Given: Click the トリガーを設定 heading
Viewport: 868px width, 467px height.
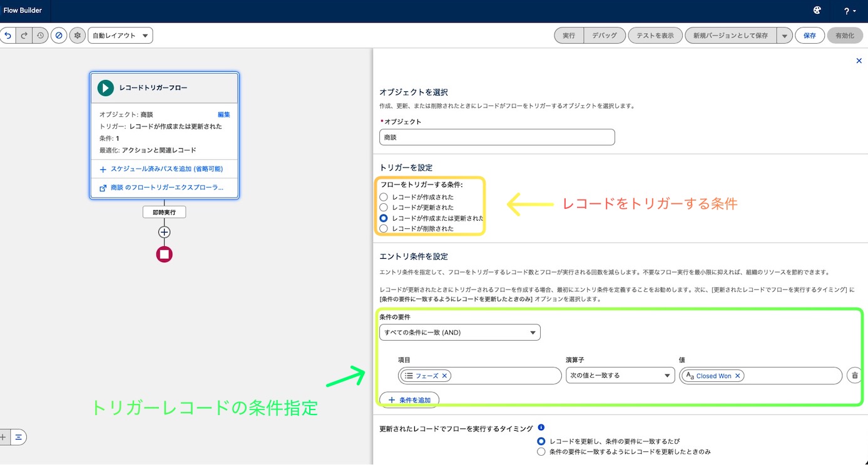Looking at the screenshot, I should click(406, 168).
